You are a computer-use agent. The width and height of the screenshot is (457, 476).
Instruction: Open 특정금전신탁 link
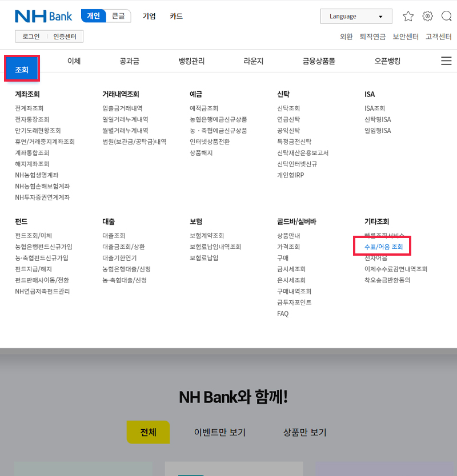click(x=294, y=142)
